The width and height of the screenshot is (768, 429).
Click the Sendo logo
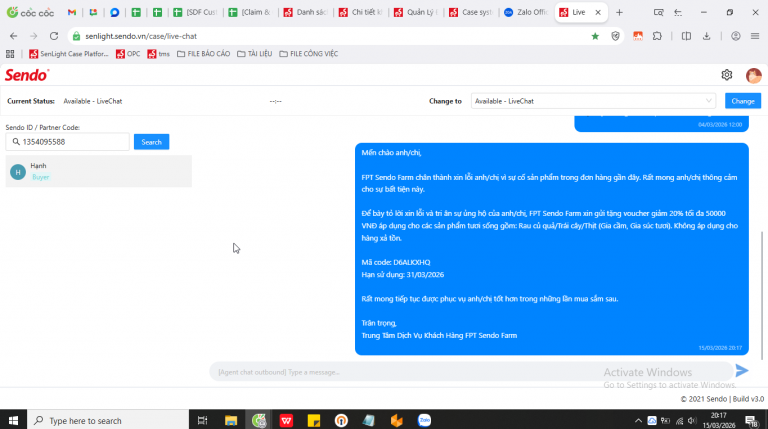(27, 75)
